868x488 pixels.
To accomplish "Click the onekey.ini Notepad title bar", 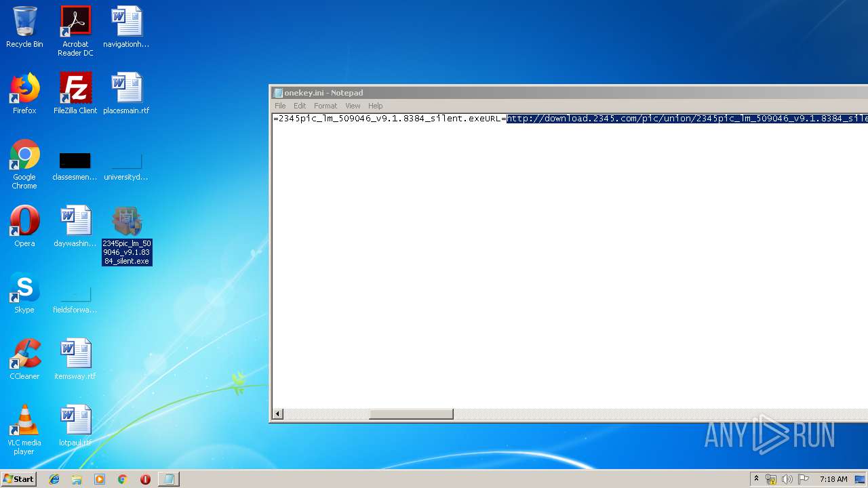I will tap(570, 93).
